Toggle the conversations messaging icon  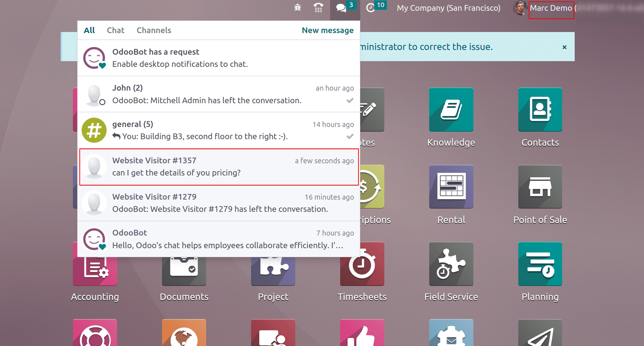tap(341, 8)
